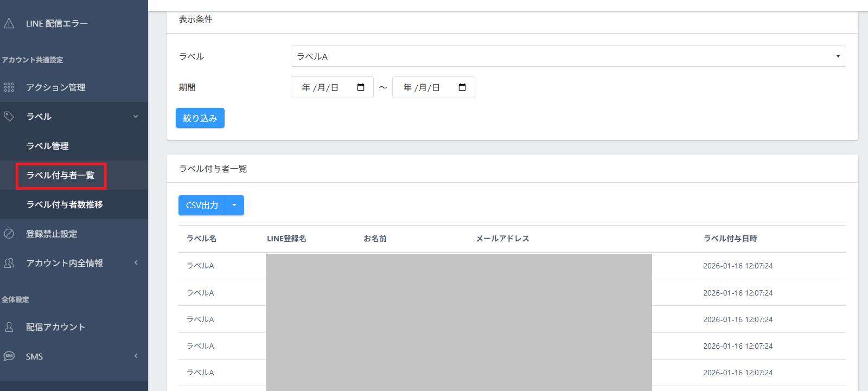This screenshot has height=391, width=868.
Task: Open ラベル管理 in the sidebar
Action: pos(48,146)
